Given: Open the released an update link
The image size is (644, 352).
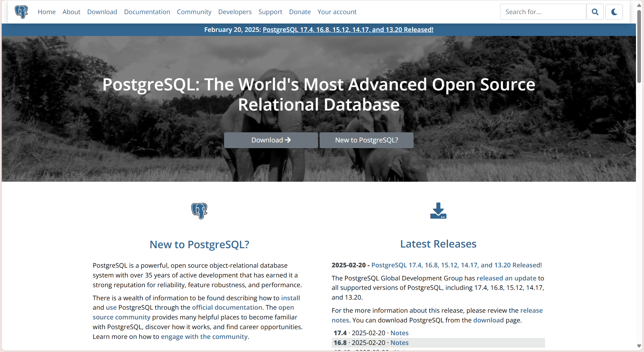Looking at the screenshot, I should (506, 278).
